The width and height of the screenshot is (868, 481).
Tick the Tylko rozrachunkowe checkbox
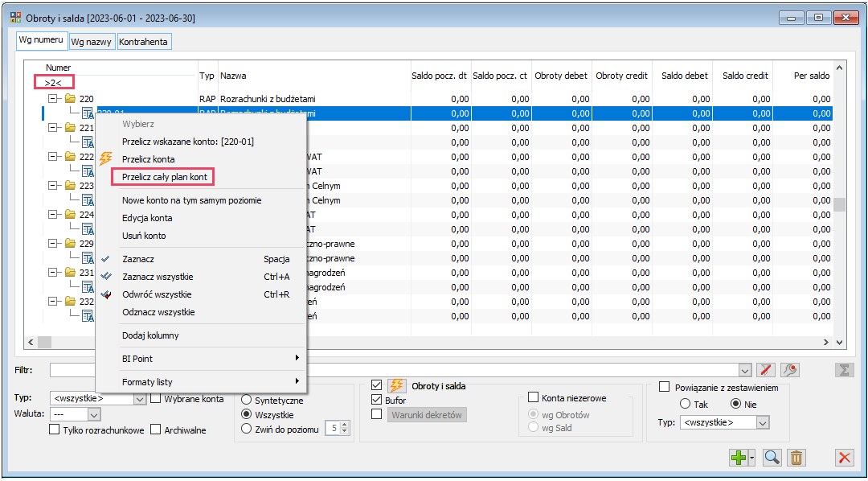point(55,430)
